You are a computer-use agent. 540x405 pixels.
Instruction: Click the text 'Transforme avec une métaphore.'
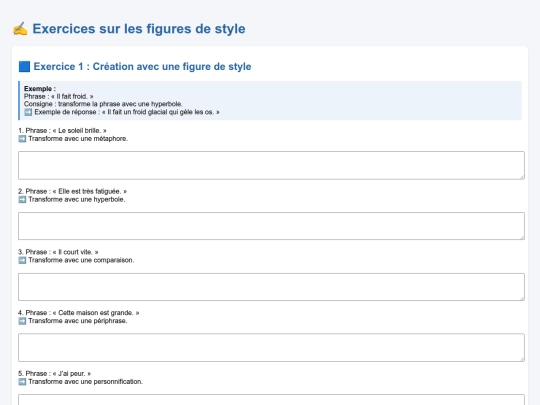78,139
